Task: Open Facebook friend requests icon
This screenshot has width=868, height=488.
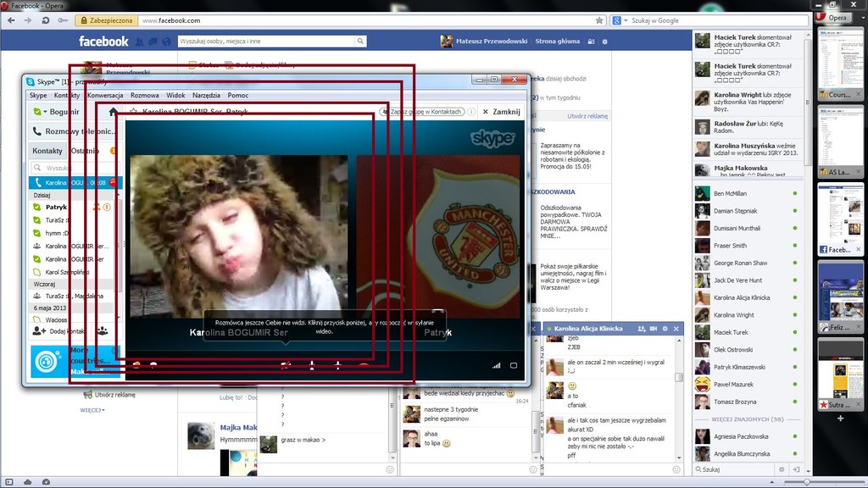Action: pyautogui.click(x=140, y=42)
